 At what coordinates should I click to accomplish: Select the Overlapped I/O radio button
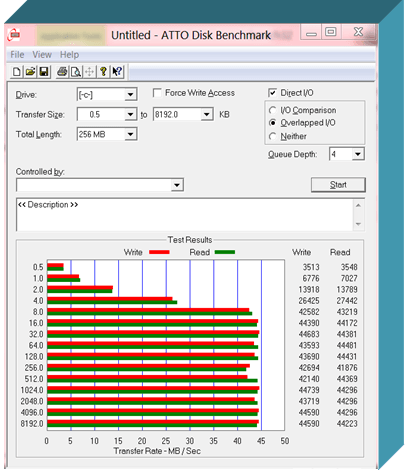coord(273,123)
